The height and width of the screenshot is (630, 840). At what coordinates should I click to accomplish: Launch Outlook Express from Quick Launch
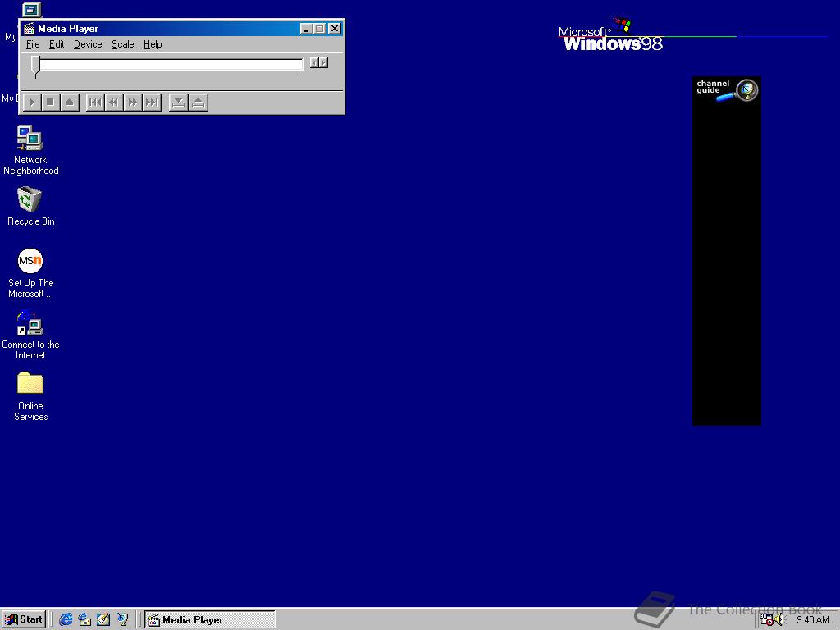point(84,619)
